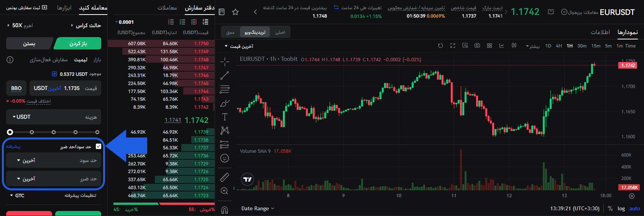The height and width of the screenshot is (216, 644).
Task: Select the trend line drawing tool
Action: tap(225, 75)
